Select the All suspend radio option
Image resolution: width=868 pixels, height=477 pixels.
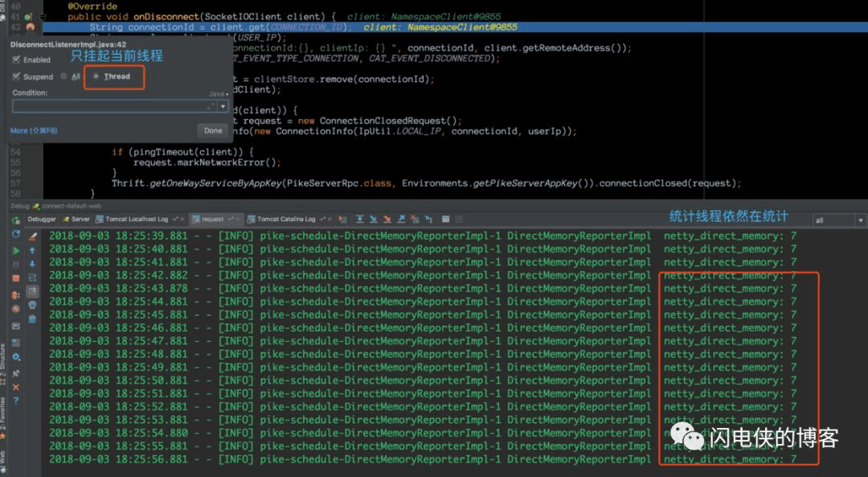click(x=63, y=76)
